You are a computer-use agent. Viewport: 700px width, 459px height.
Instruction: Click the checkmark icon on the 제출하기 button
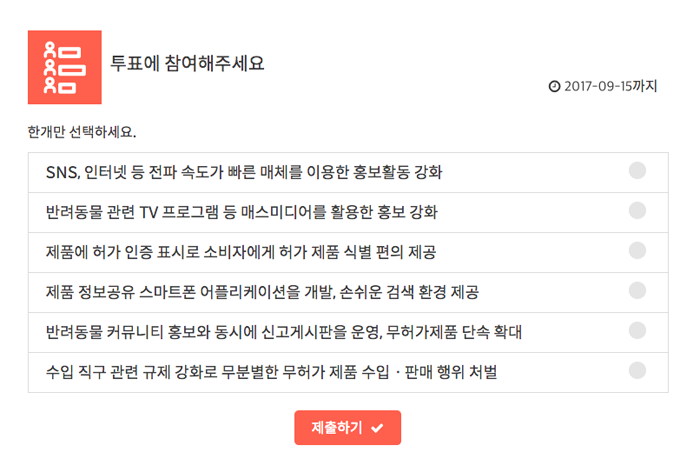[x=377, y=428]
